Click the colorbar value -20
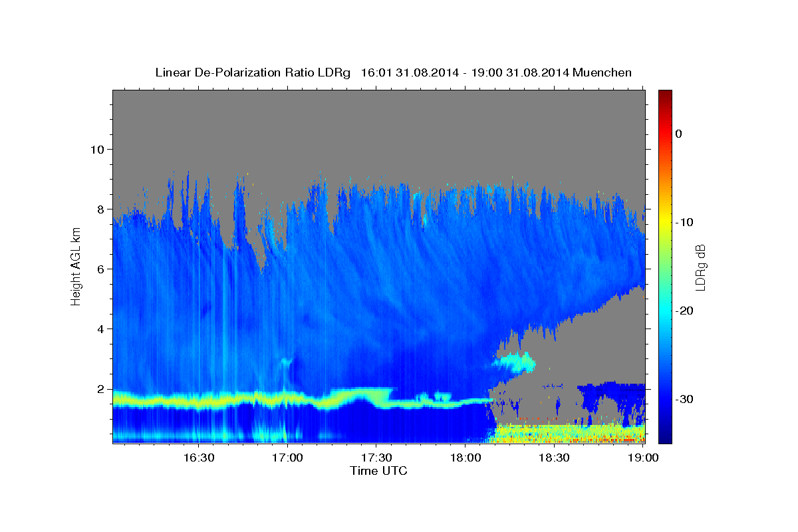Screen dimensions: 798x532 (684, 311)
